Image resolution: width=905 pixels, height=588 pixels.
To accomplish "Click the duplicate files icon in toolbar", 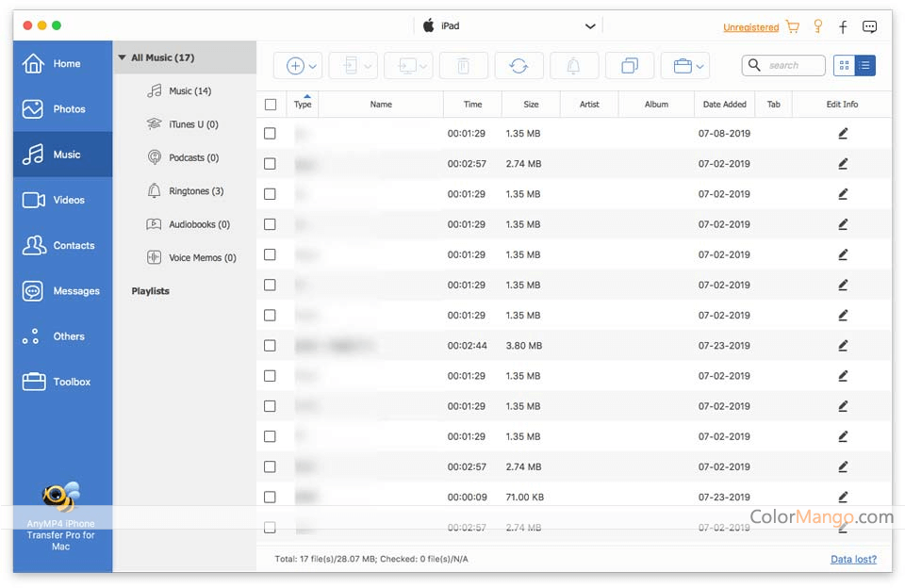I will [x=629, y=66].
